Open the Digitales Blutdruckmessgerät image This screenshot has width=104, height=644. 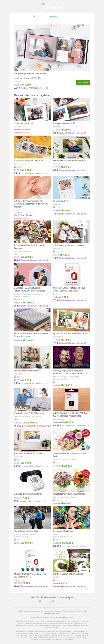pos(32,480)
